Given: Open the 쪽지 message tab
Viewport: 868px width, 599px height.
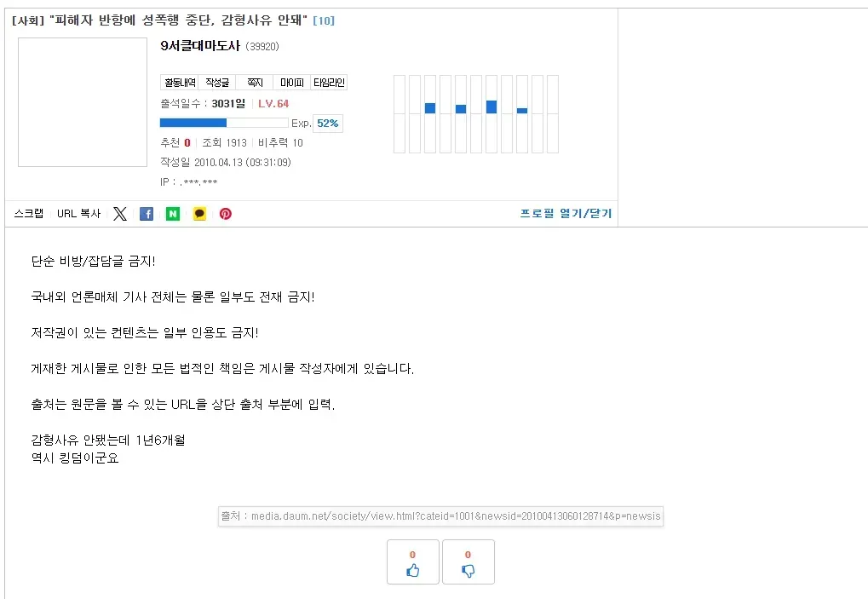Looking at the screenshot, I should click(255, 83).
